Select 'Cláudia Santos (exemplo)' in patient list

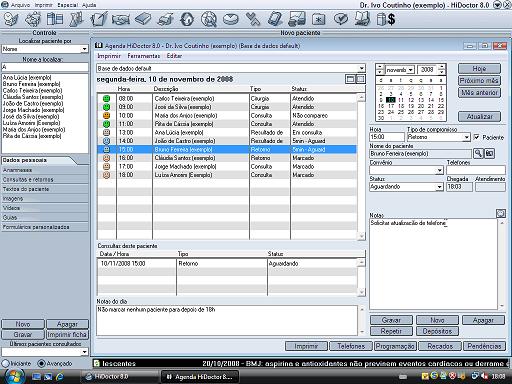[33, 97]
